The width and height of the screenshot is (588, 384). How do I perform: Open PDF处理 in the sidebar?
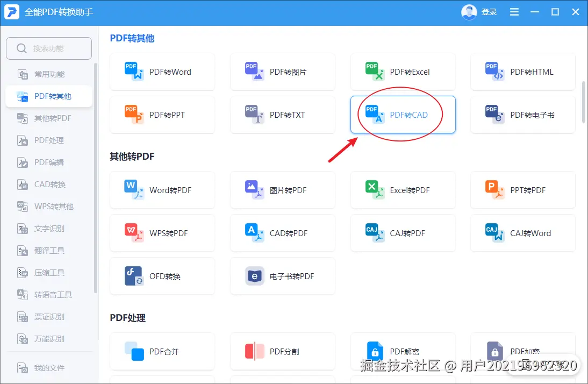pyautogui.click(x=49, y=140)
